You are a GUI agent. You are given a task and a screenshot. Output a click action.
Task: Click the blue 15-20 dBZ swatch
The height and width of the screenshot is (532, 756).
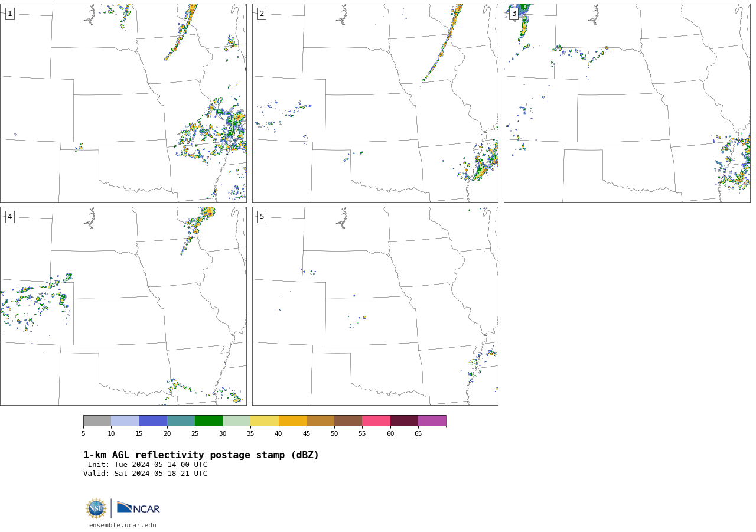pyautogui.click(x=153, y=420)
